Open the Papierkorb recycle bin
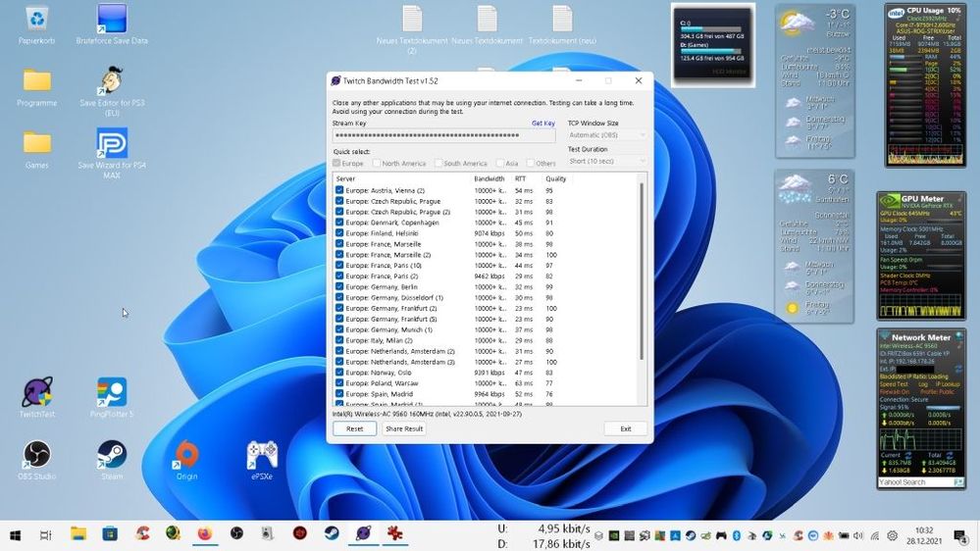 click(37, 20)
